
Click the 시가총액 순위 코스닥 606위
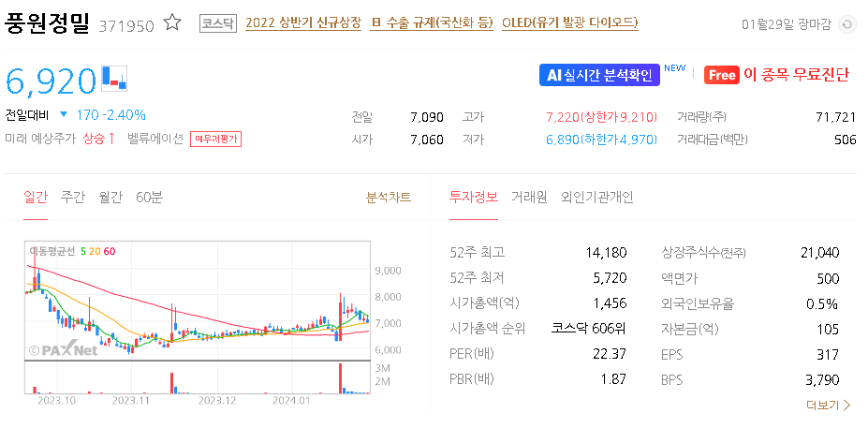click(x=588, y=329)
